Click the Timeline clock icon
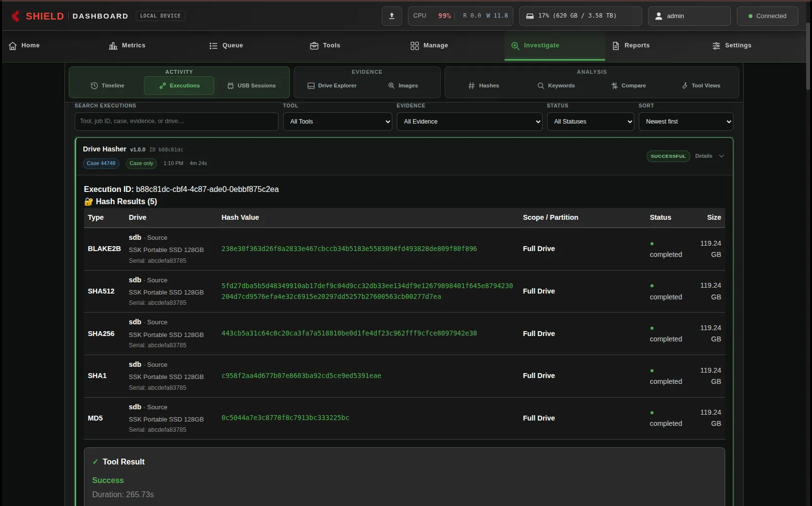This screenshot has height=506, width=812. tap(94, 85)
